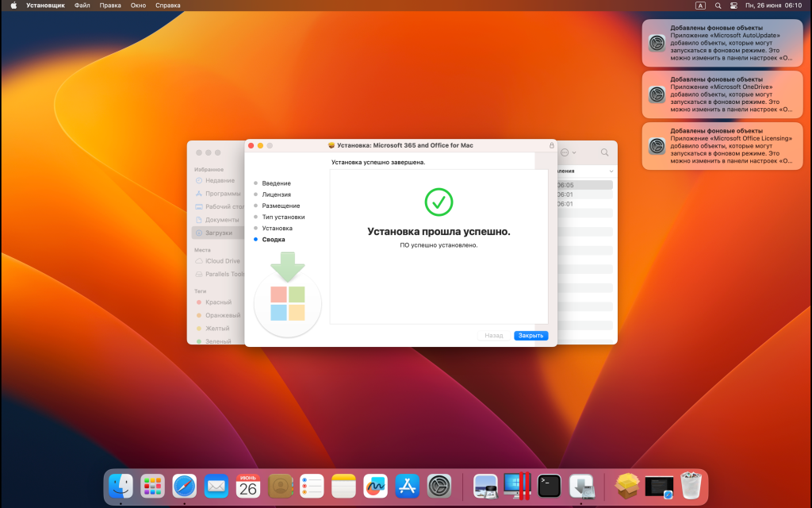Open the Установщик menu

point(45,6)
